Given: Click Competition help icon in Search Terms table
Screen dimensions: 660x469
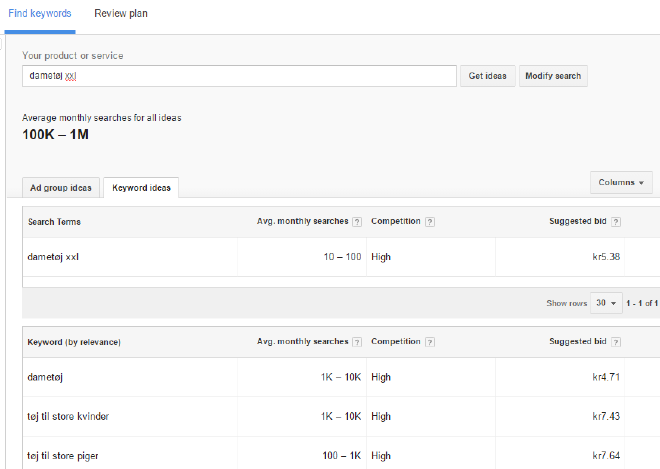Looking at the screenshot, I should click(x=429, y=222).
